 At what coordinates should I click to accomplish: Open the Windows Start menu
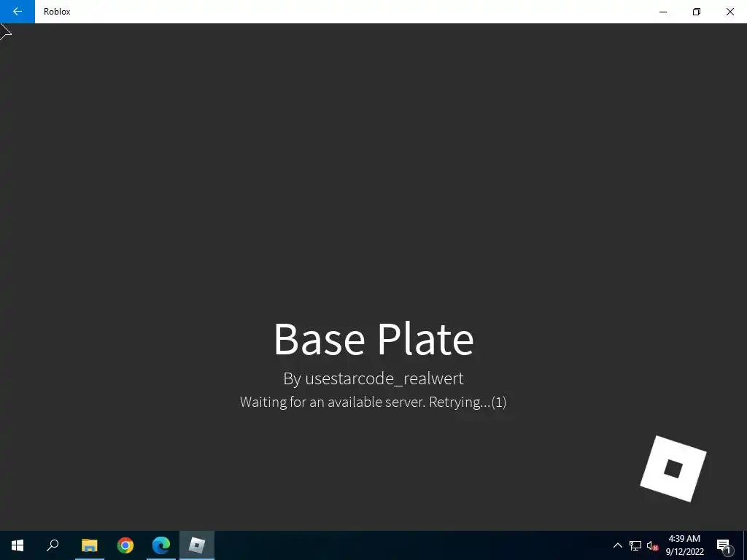(x=18, y=545)
